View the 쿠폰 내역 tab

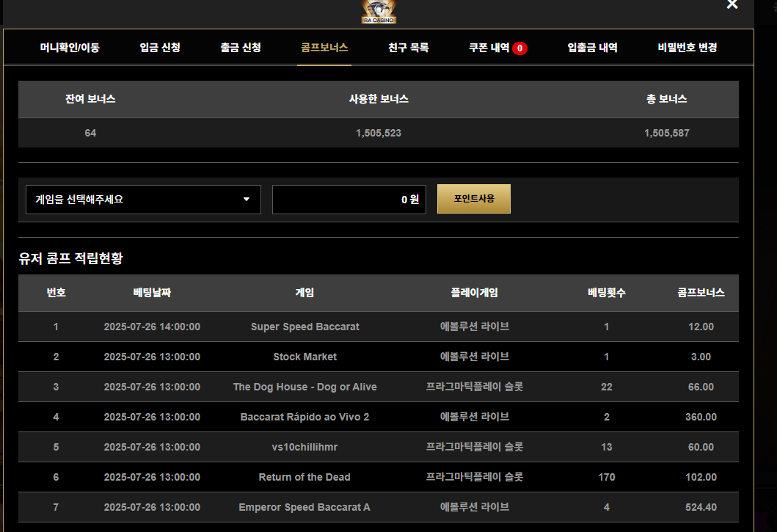(489, 48)
